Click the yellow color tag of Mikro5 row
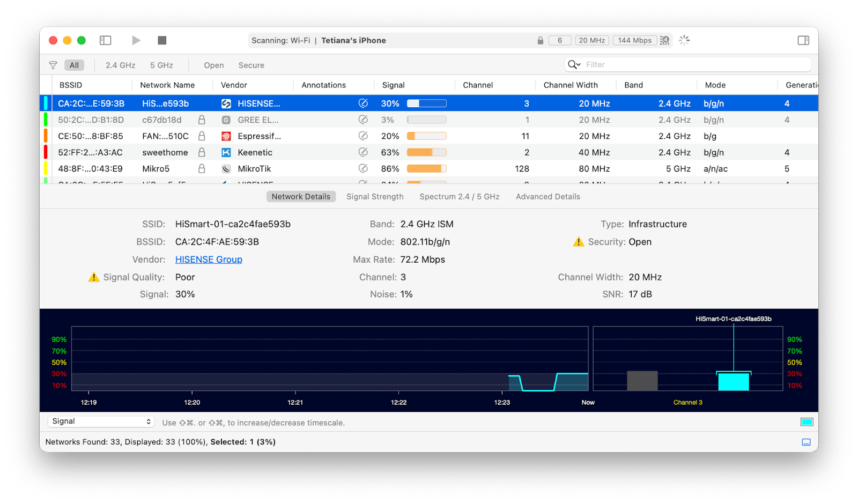The image size is (858, 504). (46, 168)
